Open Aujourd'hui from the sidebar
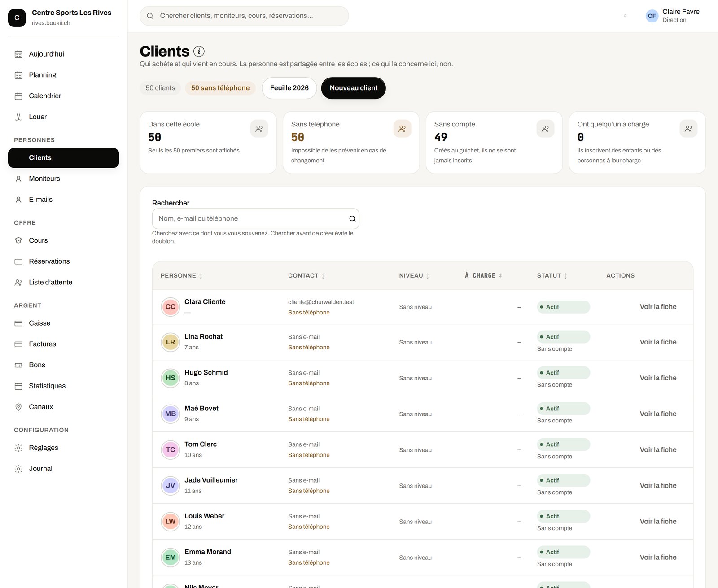This screenshot has height=588, width=718. 63,54
